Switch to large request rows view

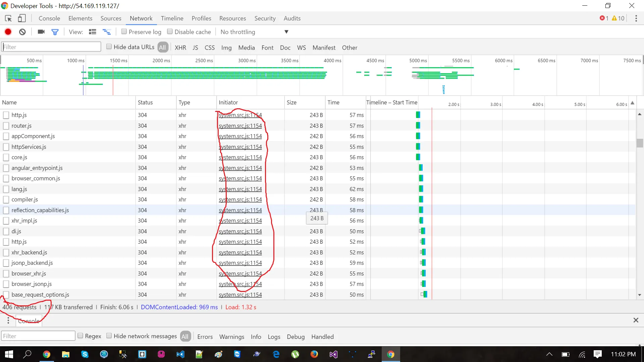(92, 32)
